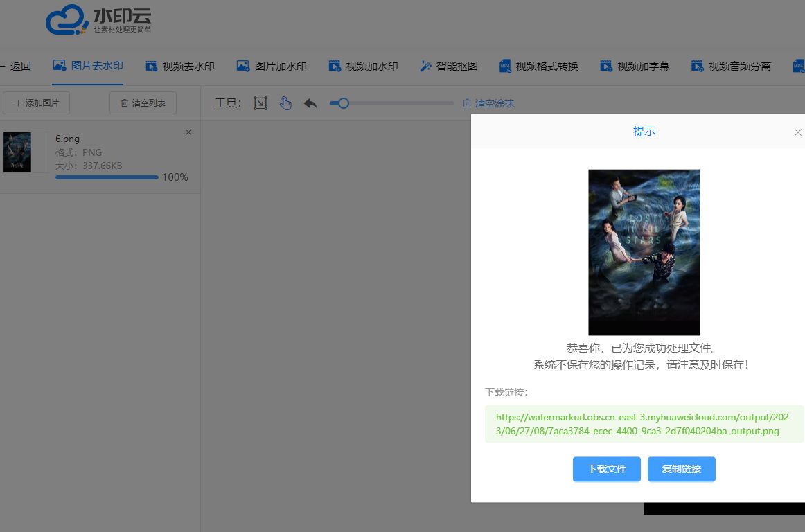
Task: Select the hand smear tool
Action: pyautogui.click(x=285, y=103)
